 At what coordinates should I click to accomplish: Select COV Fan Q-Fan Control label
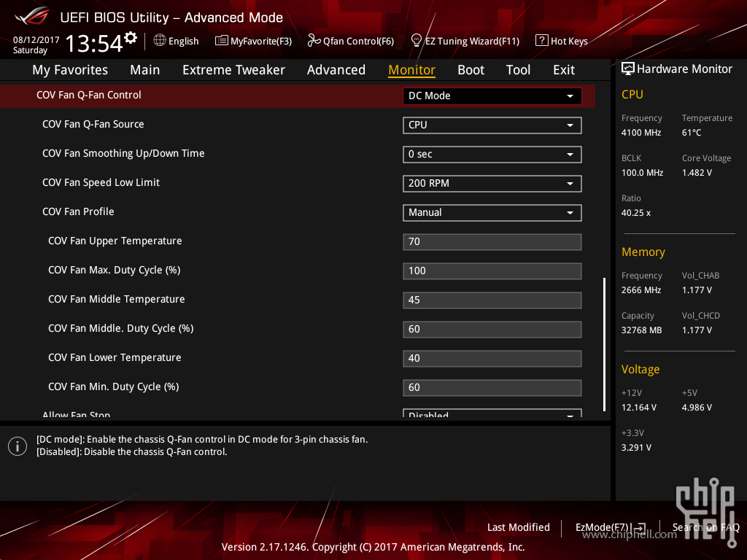88,95
